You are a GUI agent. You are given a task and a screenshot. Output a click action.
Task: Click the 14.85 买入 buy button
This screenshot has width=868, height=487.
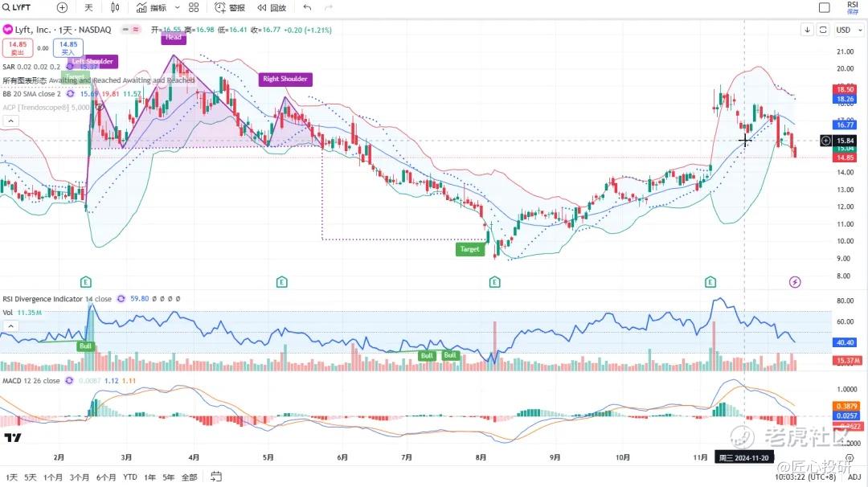tap(68, 47)
